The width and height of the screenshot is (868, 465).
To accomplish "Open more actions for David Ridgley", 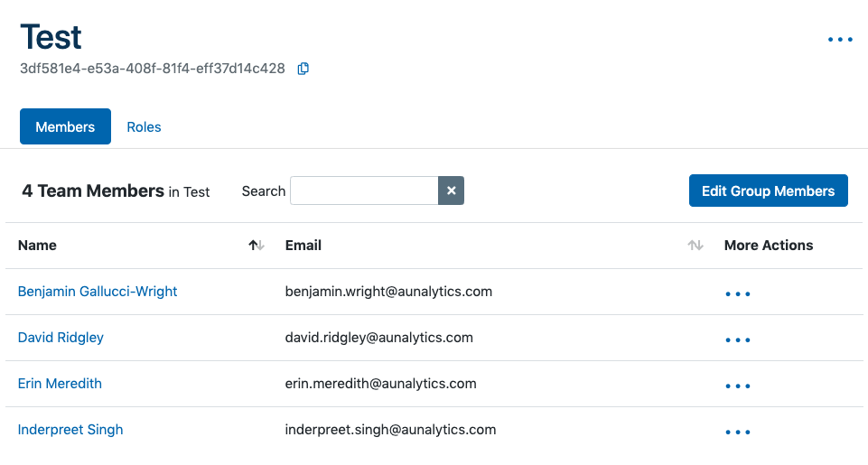I will point(738,339).
